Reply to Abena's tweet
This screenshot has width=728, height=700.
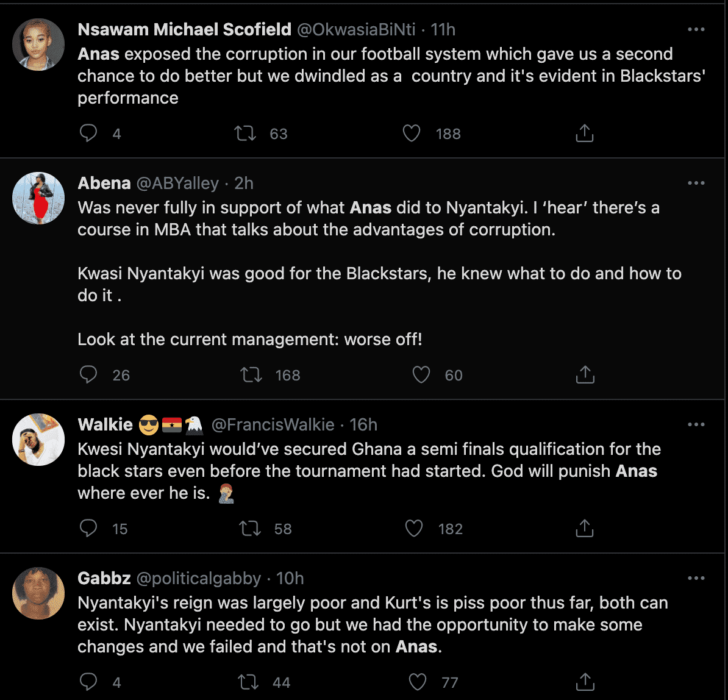[89, 374]
